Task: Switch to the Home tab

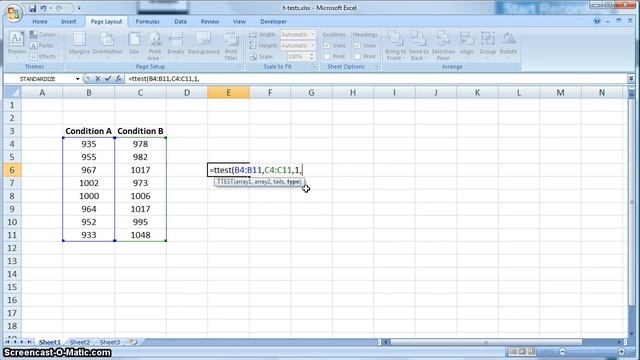Action: coord(40,22)
